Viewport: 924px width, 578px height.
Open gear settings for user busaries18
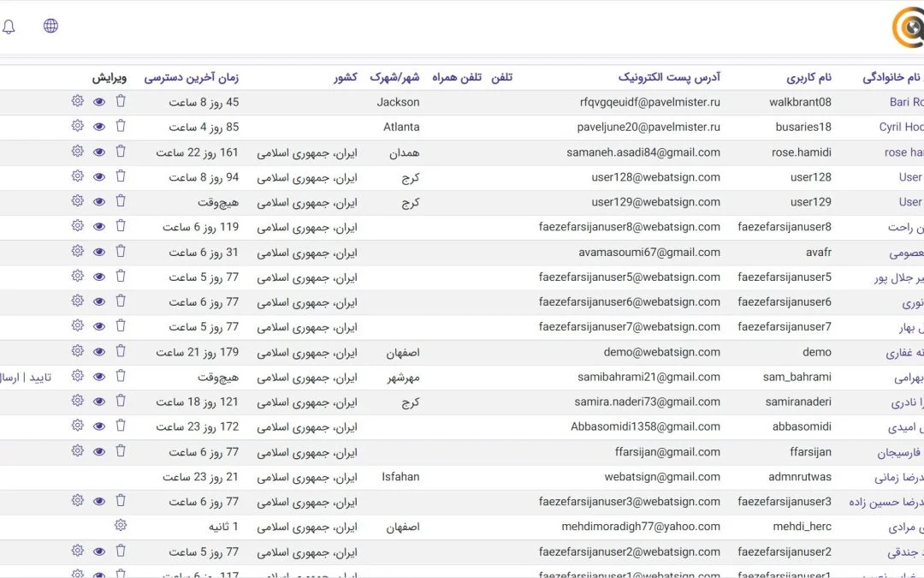tap(78, 127)
